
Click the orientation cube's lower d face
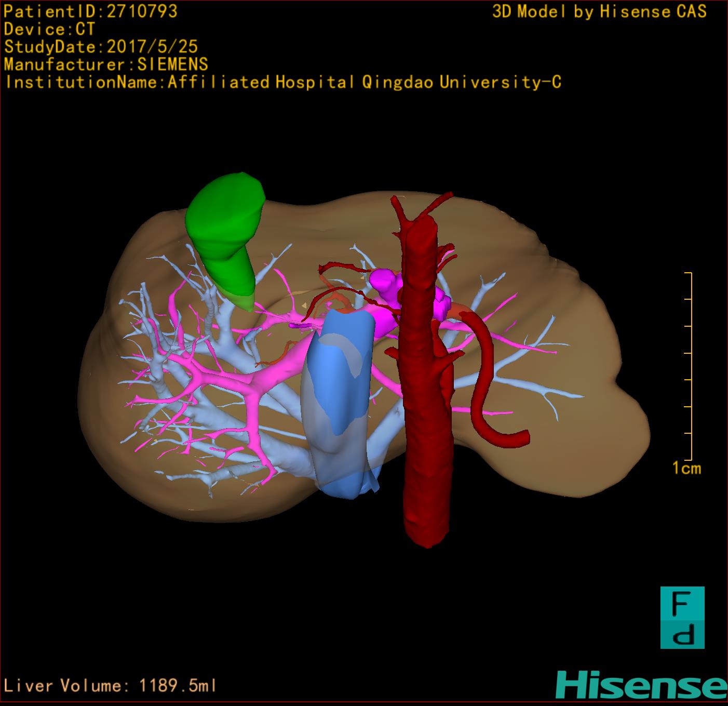[x=682, y=634]
